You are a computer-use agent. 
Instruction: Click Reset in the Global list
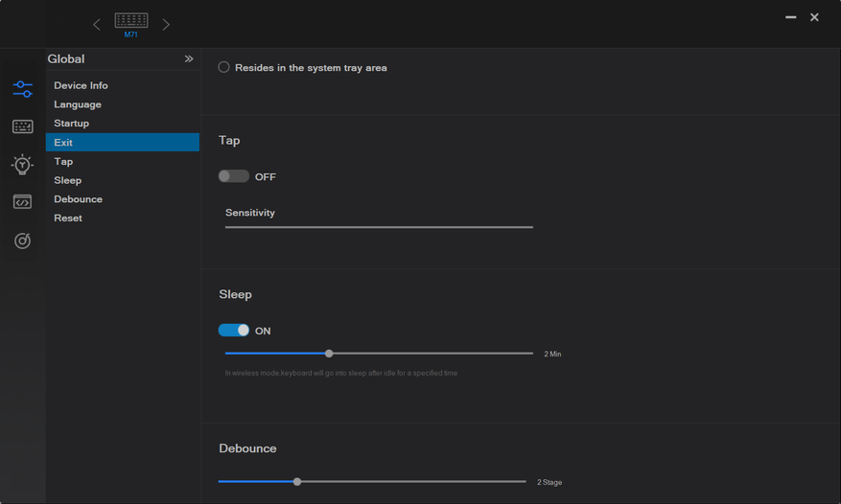(x=68, y=218)
